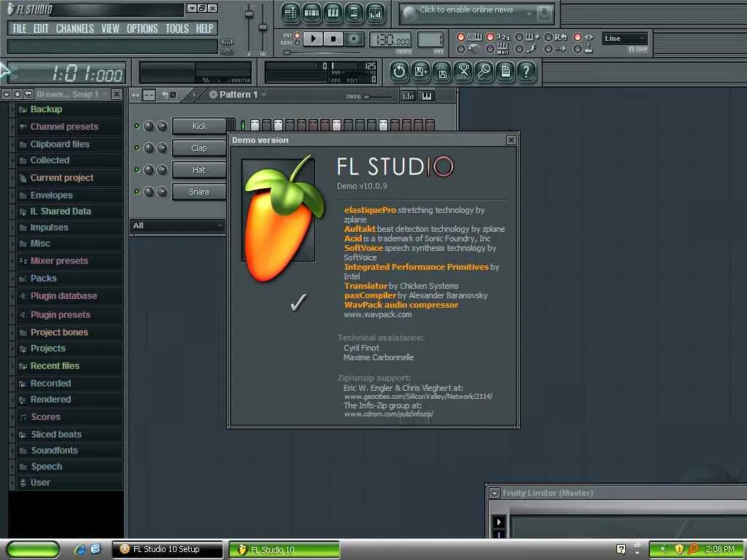This screenshot has height=560, width=747.
Task: Click the Clap channel button
Action: click(199, 148)
